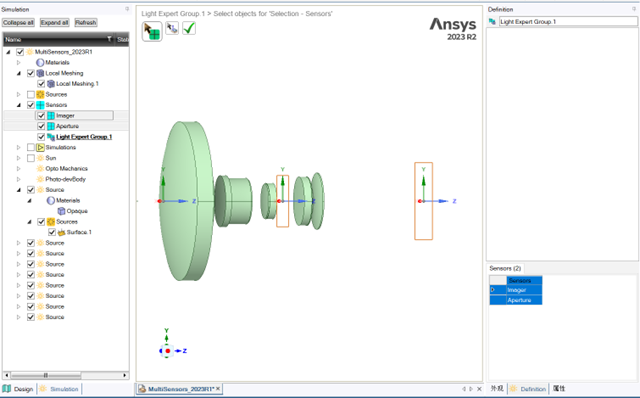Select the object picker tool with green grid
Screen dimensions: 640x398
click(x=152, y=31)
